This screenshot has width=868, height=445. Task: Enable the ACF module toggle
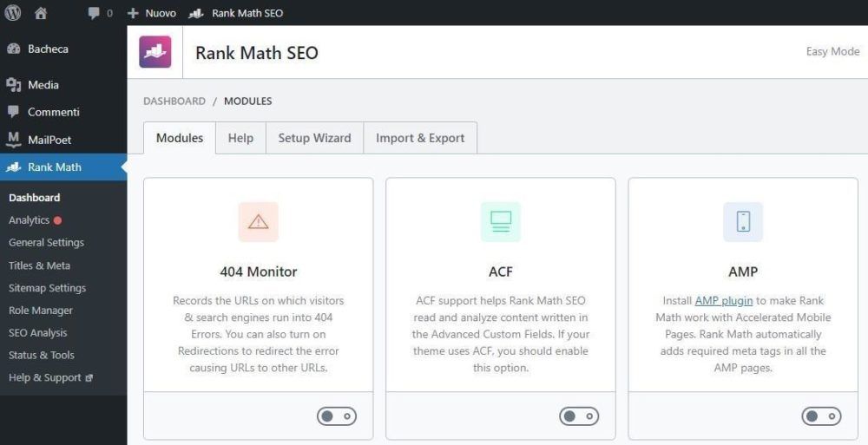579,416
